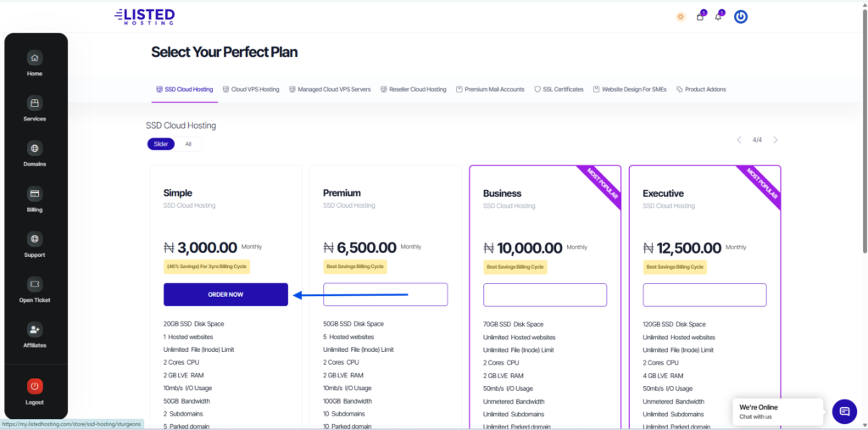Open the live chat bubble icon
Screen dimensions: 868x430
coord(844,411)
